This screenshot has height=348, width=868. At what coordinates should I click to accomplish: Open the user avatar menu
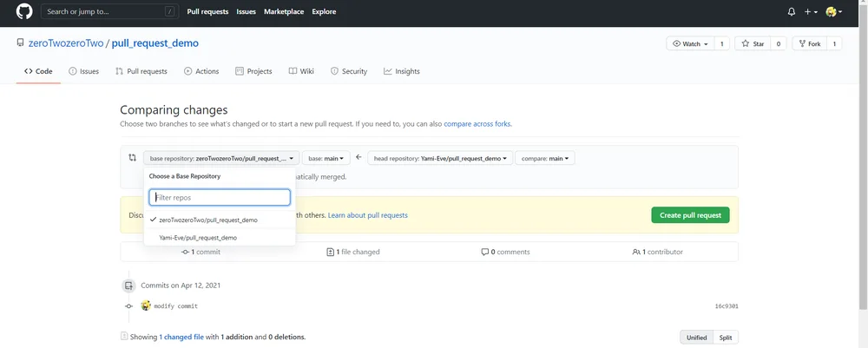(833, 11)
